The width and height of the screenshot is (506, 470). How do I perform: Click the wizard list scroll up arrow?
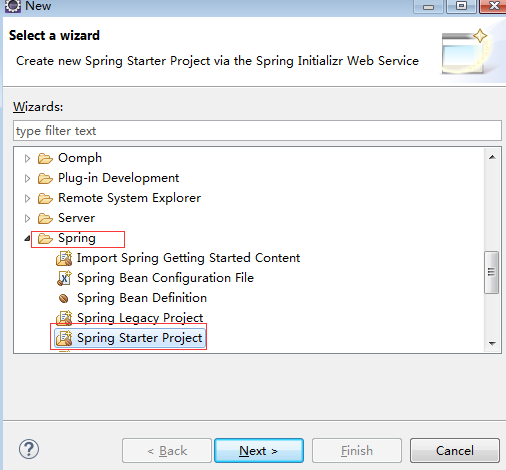(x=492, y=157)
